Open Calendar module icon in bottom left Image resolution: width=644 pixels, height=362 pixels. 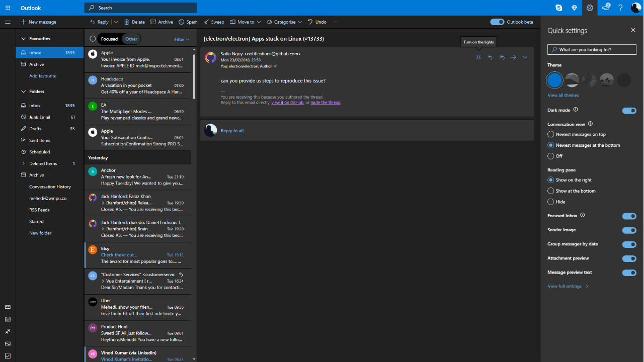click(x=8, y=319)
